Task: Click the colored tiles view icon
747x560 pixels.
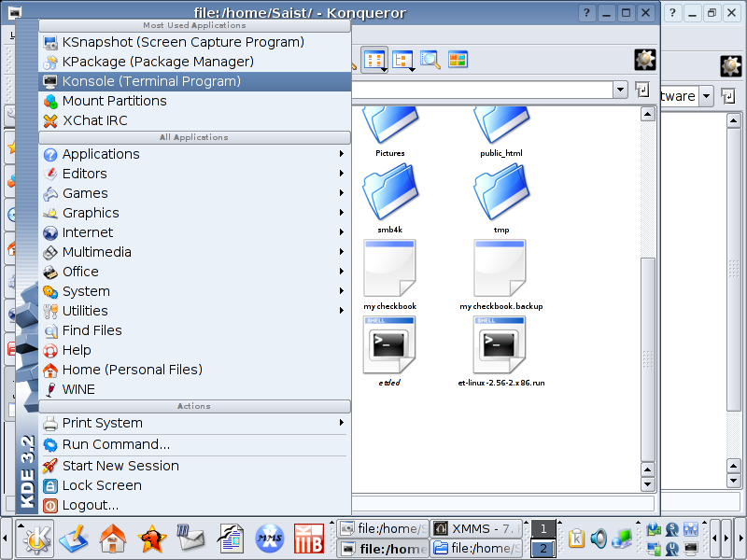Action: 457,60
